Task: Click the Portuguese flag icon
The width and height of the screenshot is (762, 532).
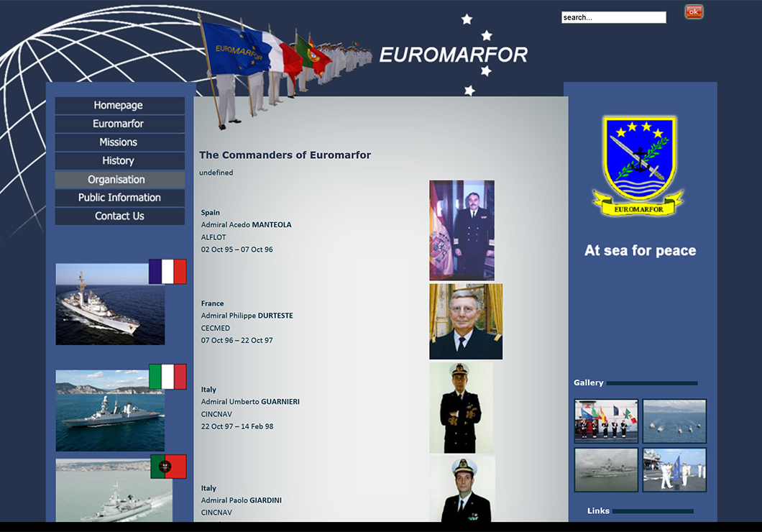Action: [x=168, y=467]
